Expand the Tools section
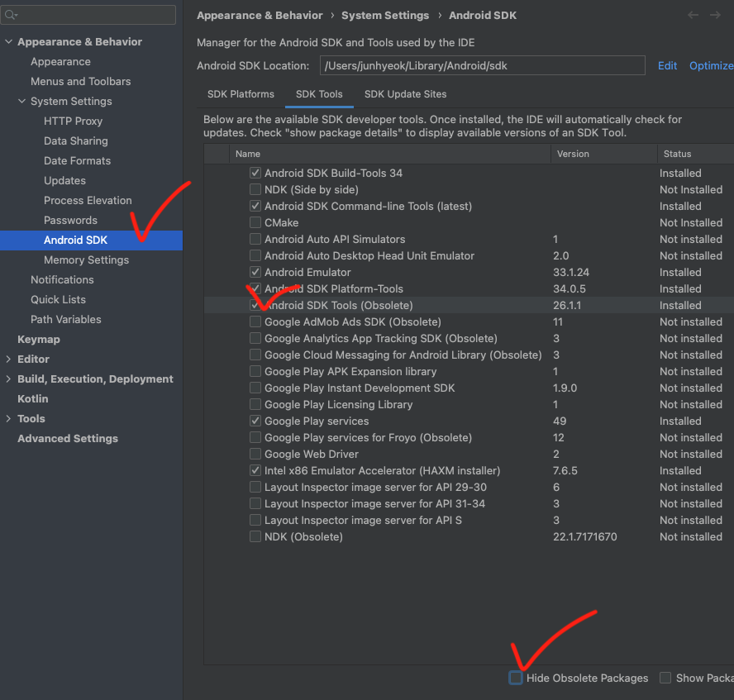 (8, 419)
